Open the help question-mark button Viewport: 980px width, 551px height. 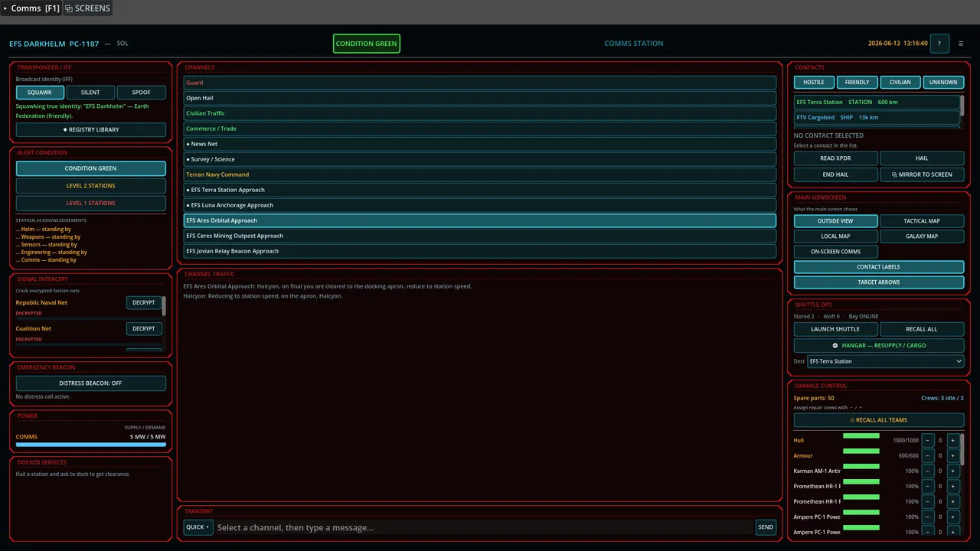pos(939,44)
